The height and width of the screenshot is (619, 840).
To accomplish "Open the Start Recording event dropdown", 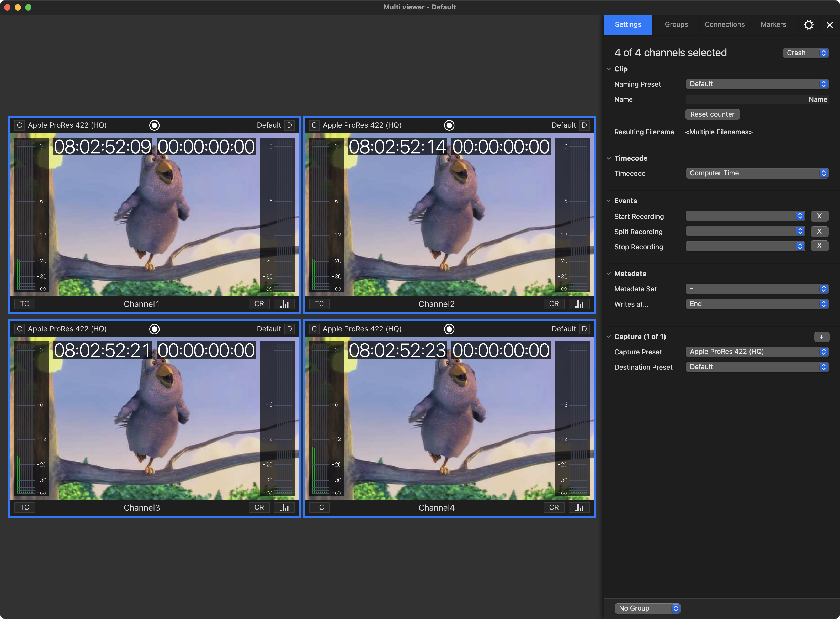I will pos(745,216).
